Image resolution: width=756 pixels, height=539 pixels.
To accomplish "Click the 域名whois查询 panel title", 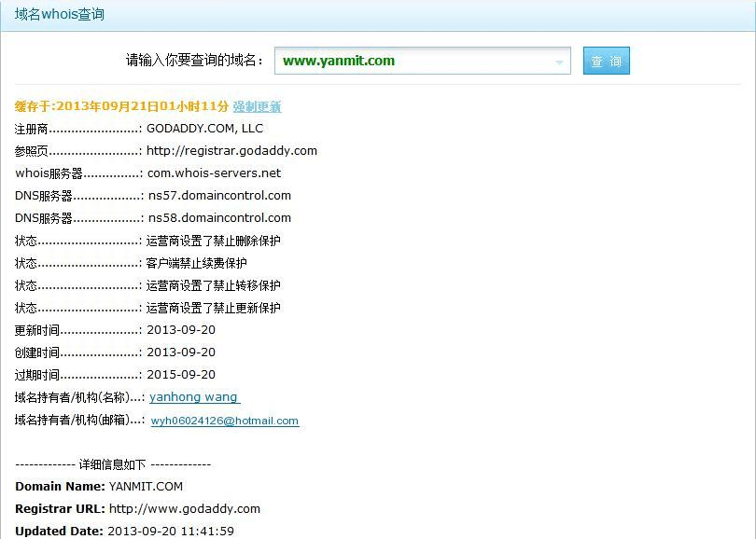I will pyautogui.click(x=60, y=15).
